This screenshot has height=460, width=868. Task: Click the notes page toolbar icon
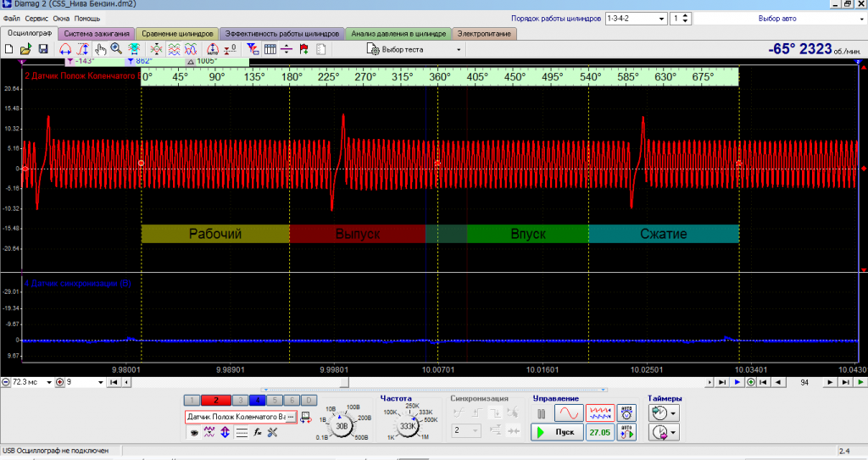click(x=321, y=49)
